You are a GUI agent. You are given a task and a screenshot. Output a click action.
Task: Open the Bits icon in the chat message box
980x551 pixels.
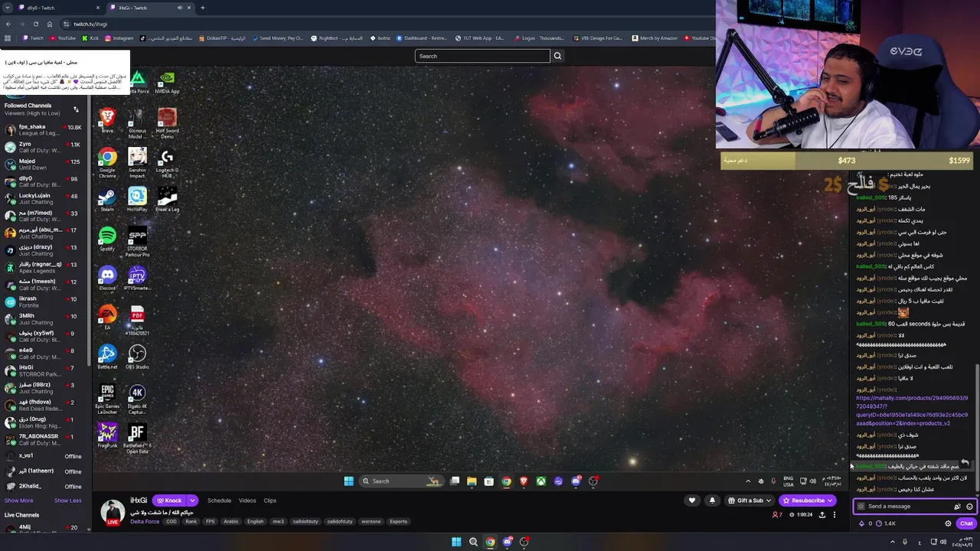(957, 507)
